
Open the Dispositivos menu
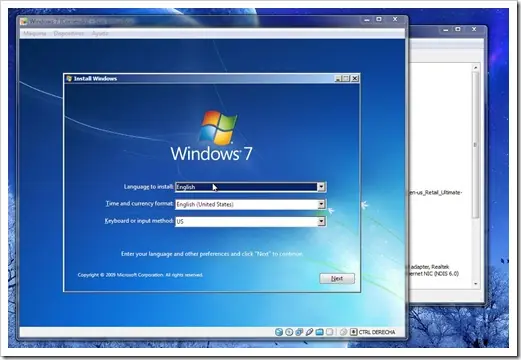[x=69, y=33]
